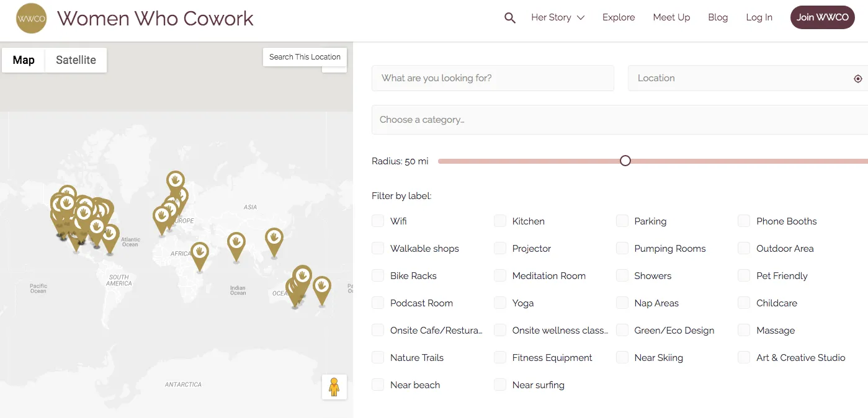Click the Street View pegman icon
This screenshot has width=868, height=418.
[334, 387]
